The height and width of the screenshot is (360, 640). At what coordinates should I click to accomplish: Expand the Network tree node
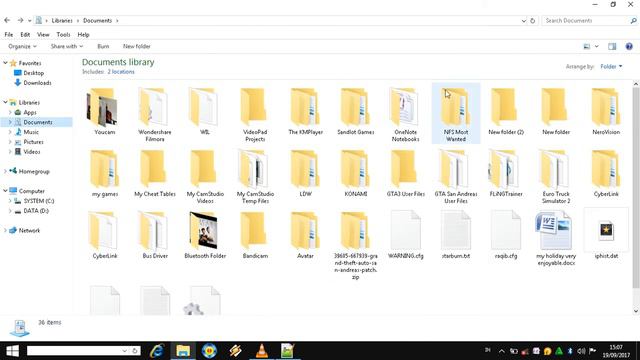(5, 231)
